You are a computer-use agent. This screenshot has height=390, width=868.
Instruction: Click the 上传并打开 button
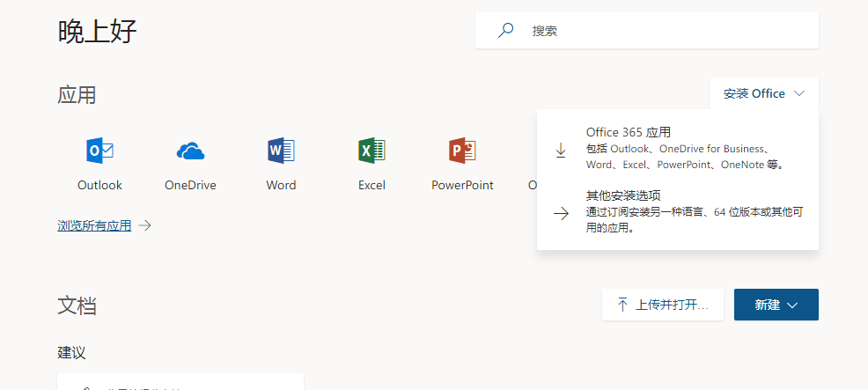(x=663, y=305)
